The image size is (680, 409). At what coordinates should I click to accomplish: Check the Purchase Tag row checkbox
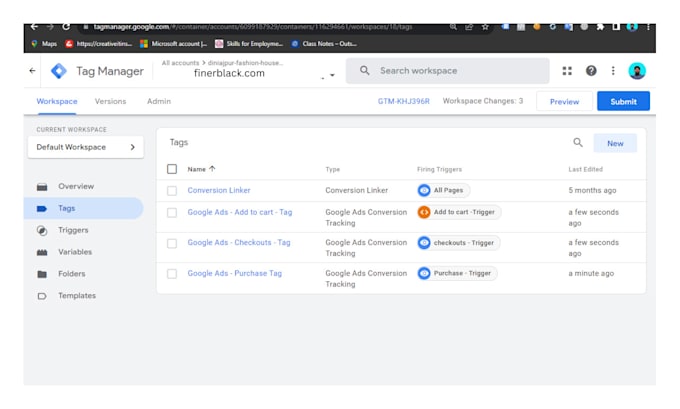pyautogui.click(x=172, y=274)
